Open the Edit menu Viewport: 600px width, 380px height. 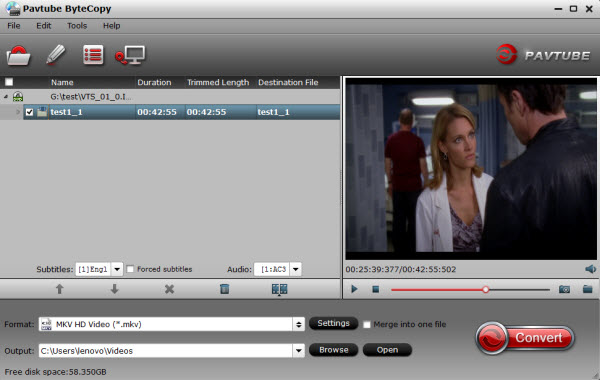point(44,26)
